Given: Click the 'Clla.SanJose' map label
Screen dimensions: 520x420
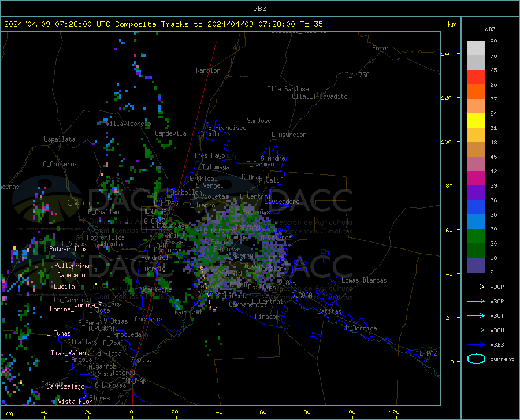Looking at the screenshot, I should 288,89.
